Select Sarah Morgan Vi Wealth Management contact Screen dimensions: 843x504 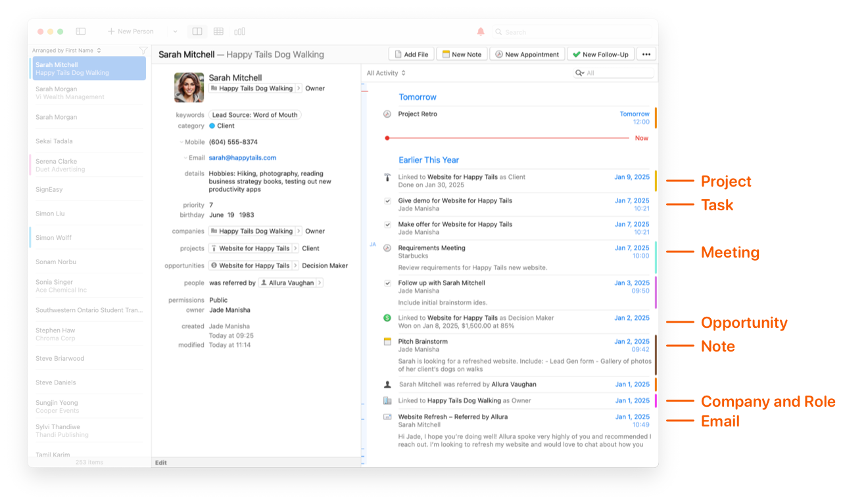pos(88,93)
